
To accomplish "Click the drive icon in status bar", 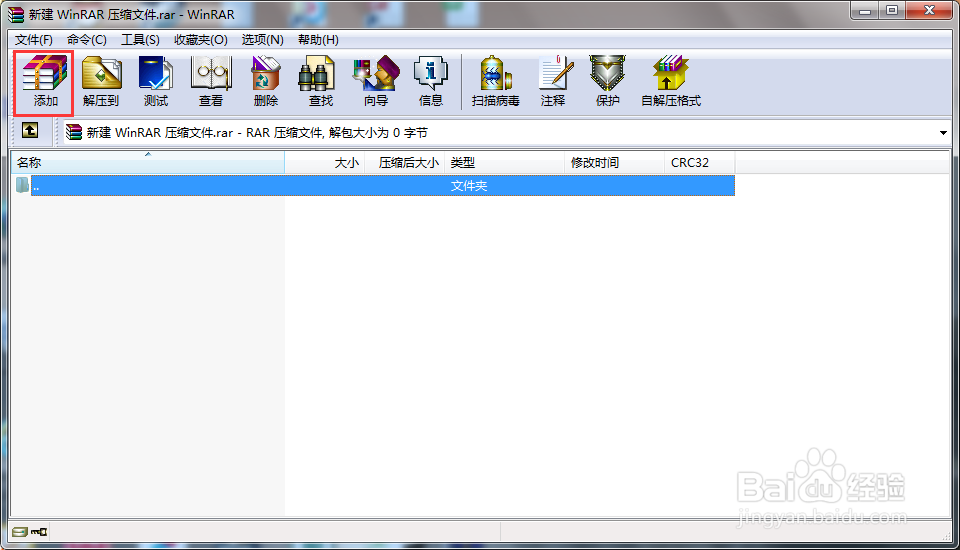I will coord(20,532).
